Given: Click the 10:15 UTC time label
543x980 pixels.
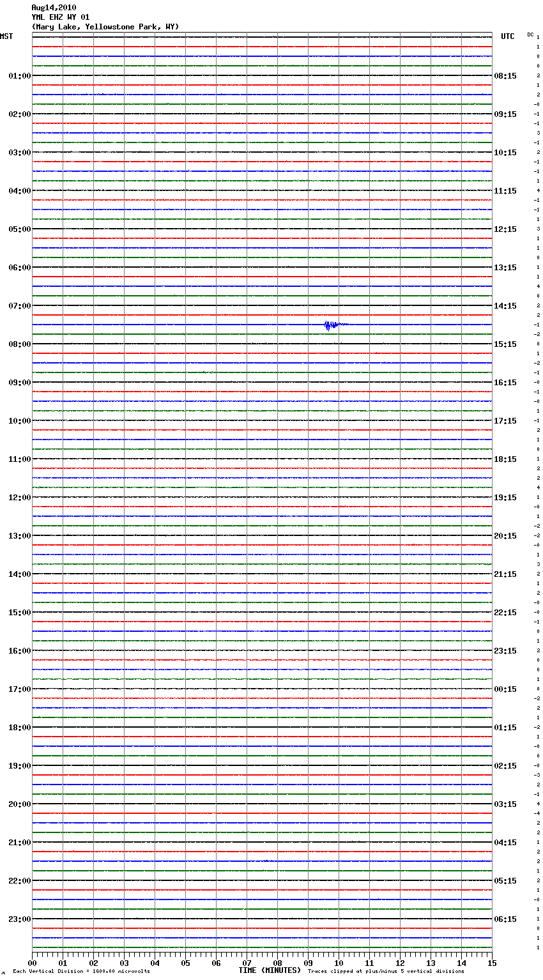Looking at the screenshot, I should (505, 153).
